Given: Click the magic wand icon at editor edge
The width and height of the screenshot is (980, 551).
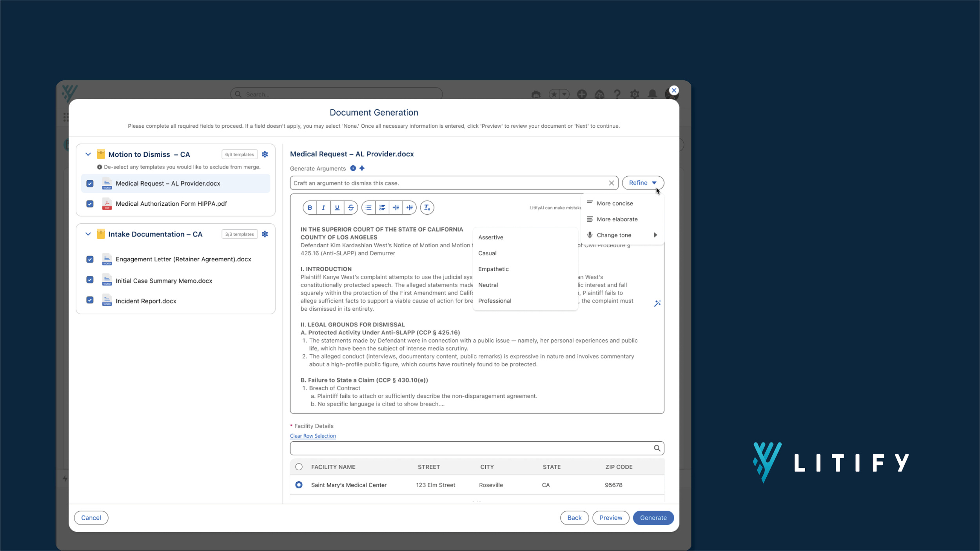Looking at the screenshot, I should click(x=657, y=303).
